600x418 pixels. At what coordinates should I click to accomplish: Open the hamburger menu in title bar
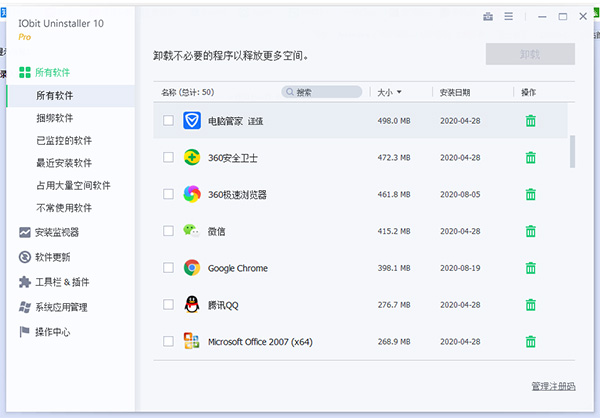coord(508,16)
